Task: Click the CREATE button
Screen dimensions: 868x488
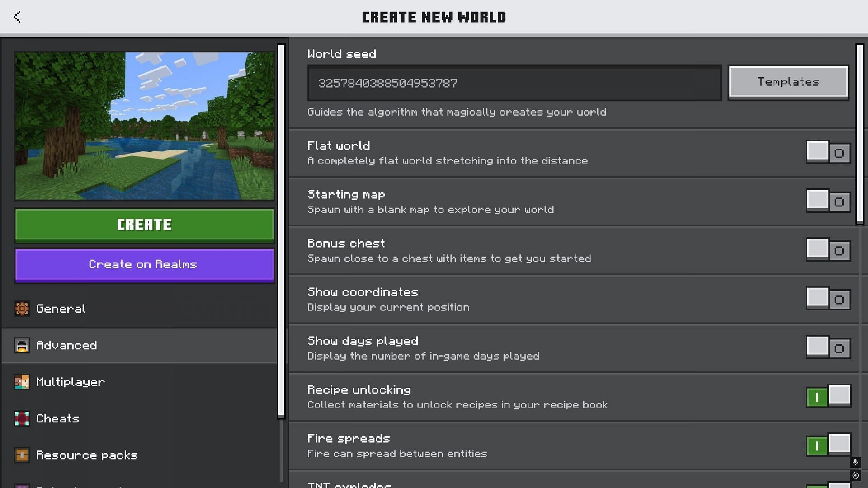Action: (x=144, y=225)
